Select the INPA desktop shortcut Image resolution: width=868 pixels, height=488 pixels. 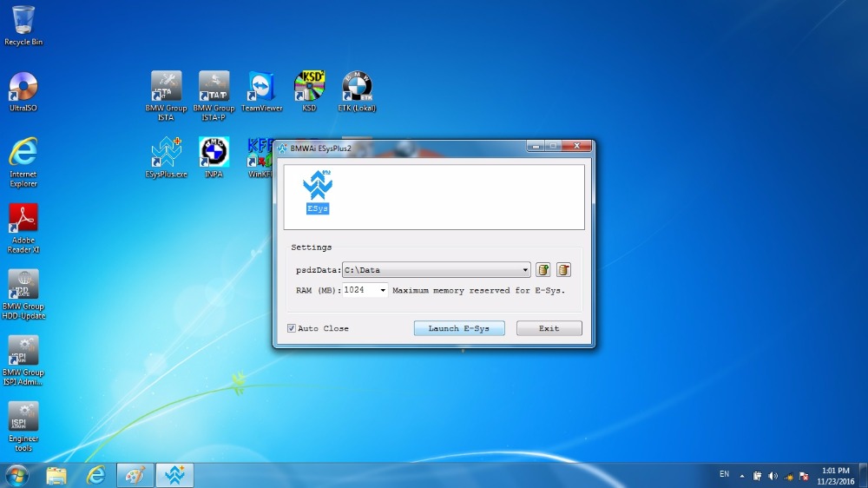pyautogui.click(x=214, y=156)
